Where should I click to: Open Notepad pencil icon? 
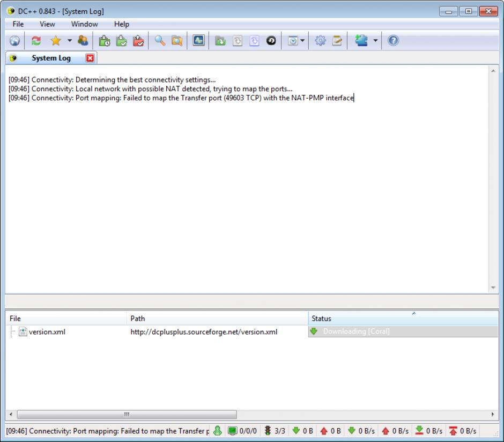[337, 41]
